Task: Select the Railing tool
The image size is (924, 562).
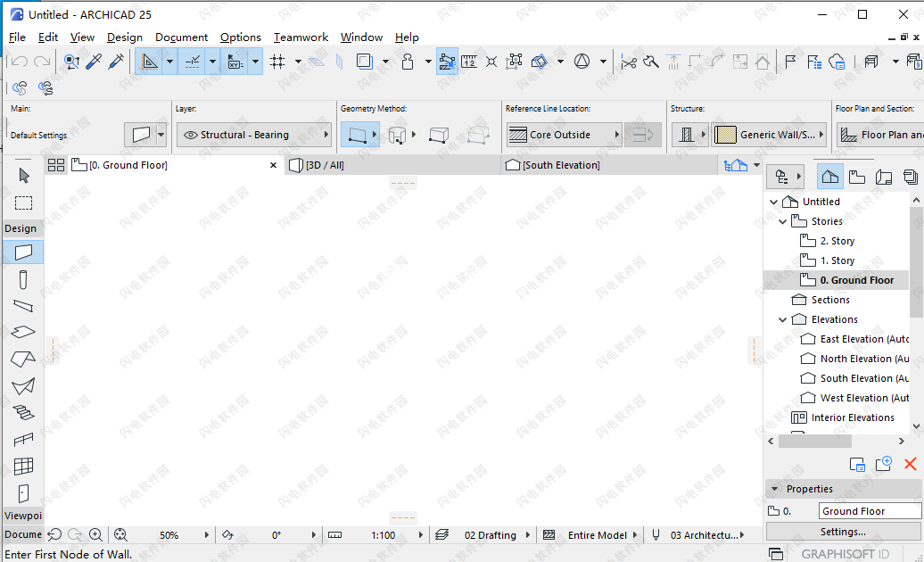Action: (x=23, y=440)
